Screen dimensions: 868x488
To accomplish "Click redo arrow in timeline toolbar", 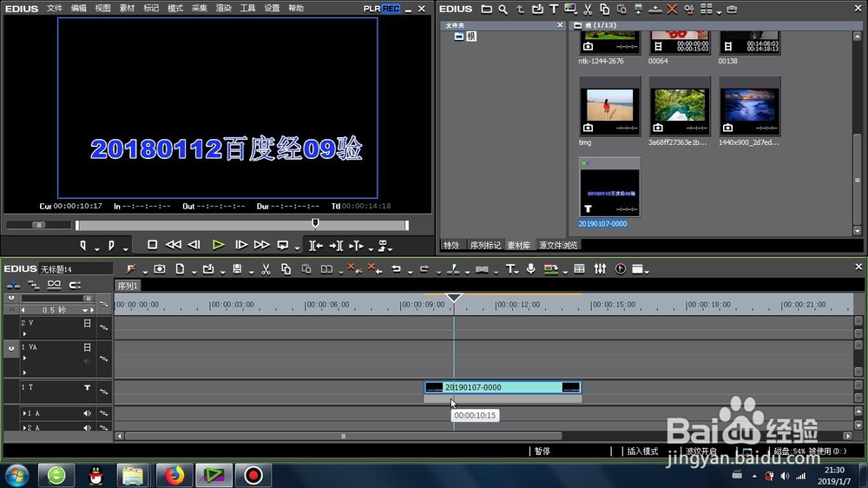I will coord(424,269).
